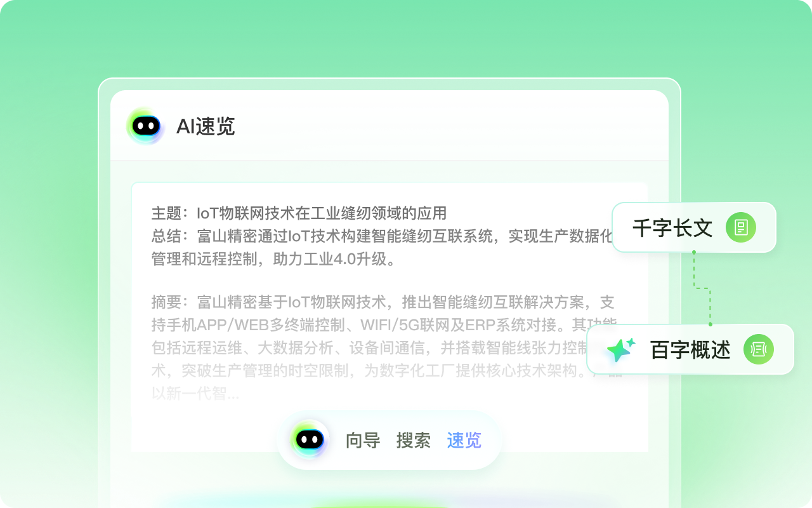Open the highlighted 速览 tab
812x508 pixels.
[464, 440]
